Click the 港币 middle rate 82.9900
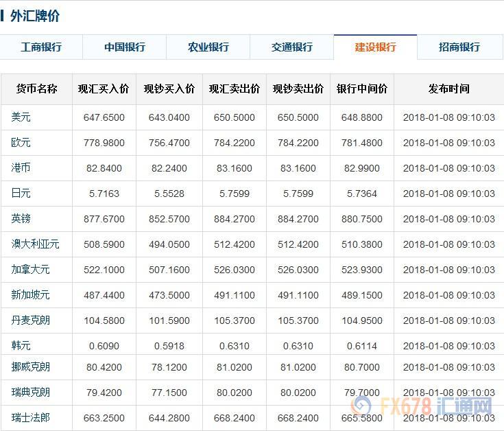 pos(362,168)
